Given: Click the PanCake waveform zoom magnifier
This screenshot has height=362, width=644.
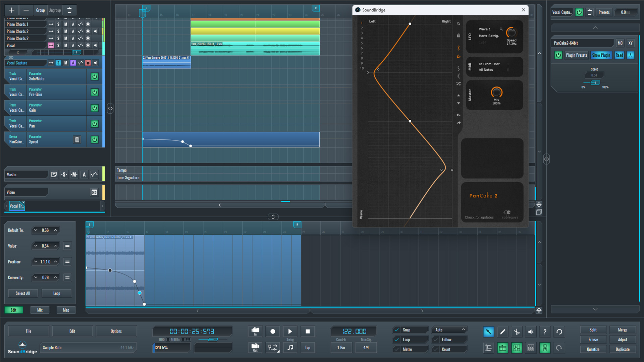Looking at the screenshot, I should [458, 24].
